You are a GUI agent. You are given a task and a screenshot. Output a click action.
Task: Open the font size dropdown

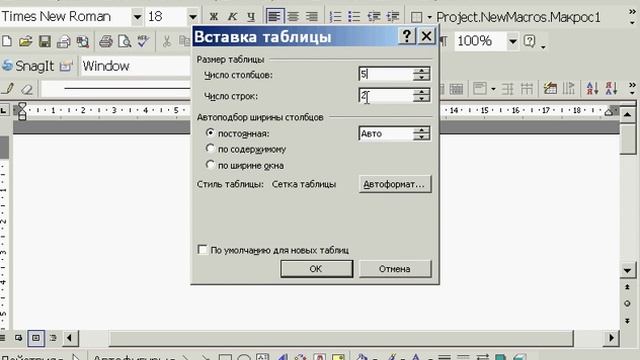(x=193, y=17)
